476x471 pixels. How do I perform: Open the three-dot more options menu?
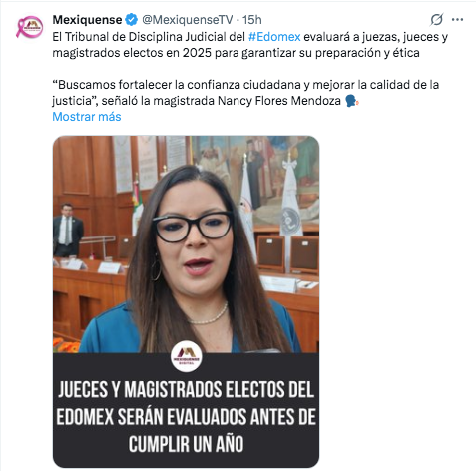pos(457,20)
